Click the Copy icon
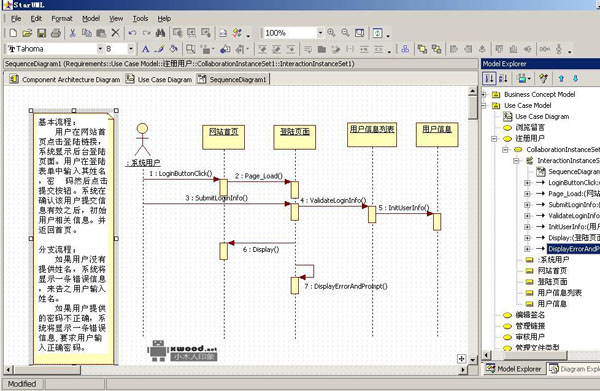Screen dimensions: 600x391 [x=87, y=33]
